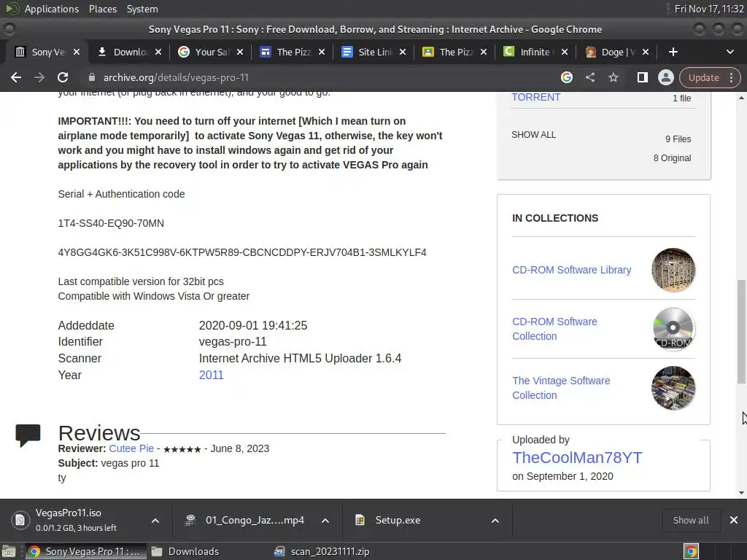This screenshot has height=560, width=747.
Task: Click the scrollbar down arrow
Action: tap(741, 493)
